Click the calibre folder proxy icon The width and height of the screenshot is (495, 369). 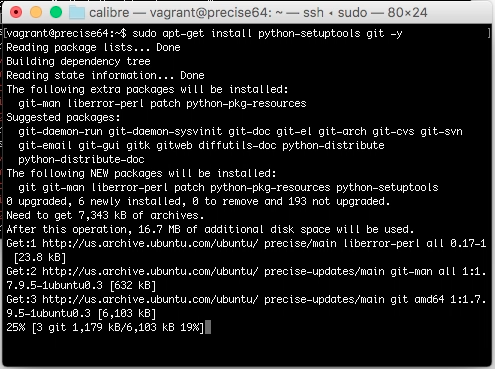coord(77,13)
